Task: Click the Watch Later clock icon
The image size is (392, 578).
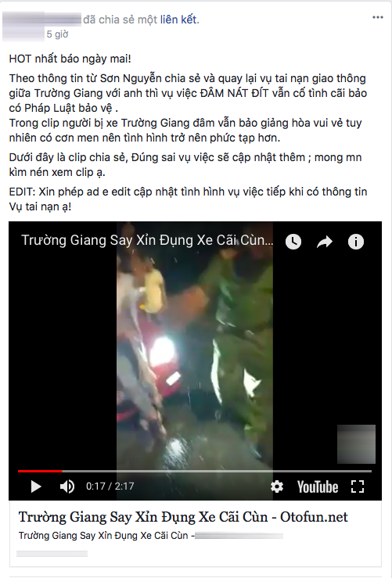Action: (293, 242)
